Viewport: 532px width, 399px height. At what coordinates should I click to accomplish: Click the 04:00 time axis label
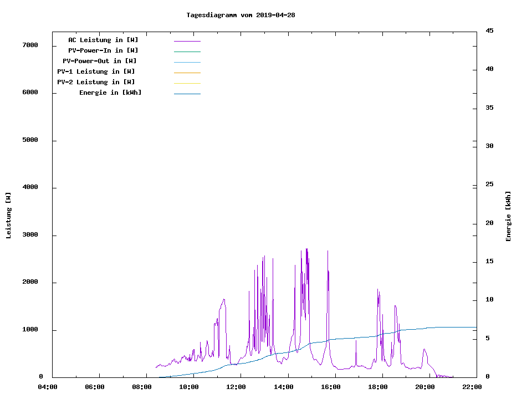coord(47,387)
